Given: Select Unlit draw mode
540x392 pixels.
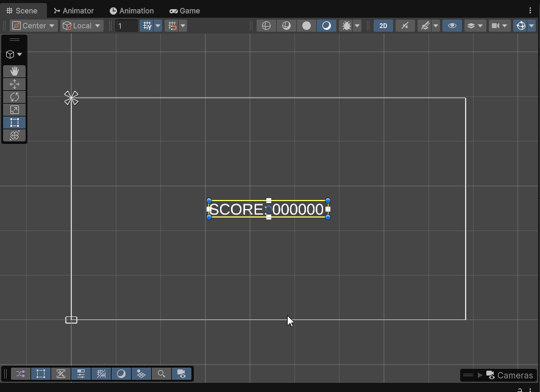Looking at the screenshot, I should [307, 26].
